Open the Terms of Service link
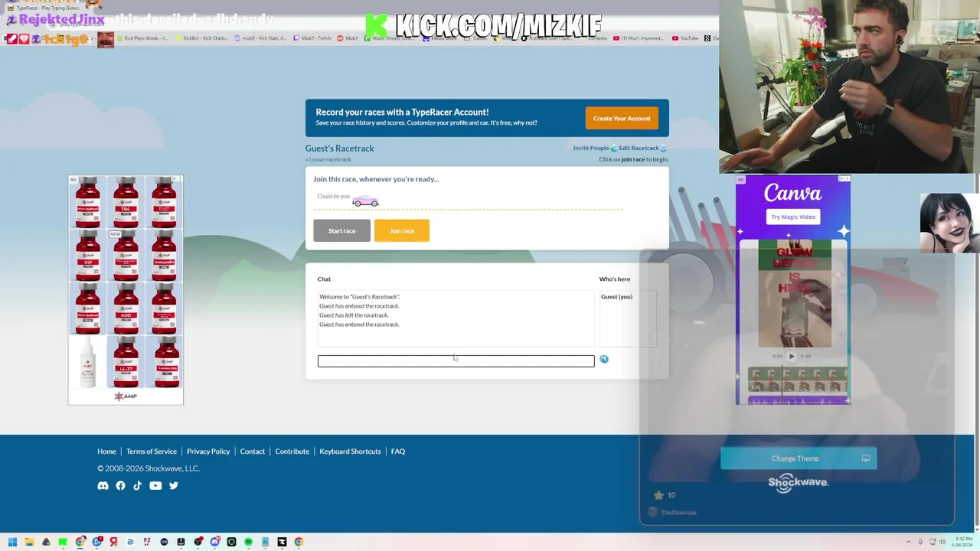Viewport: 980px width, 551px height. tap(152, 452)
